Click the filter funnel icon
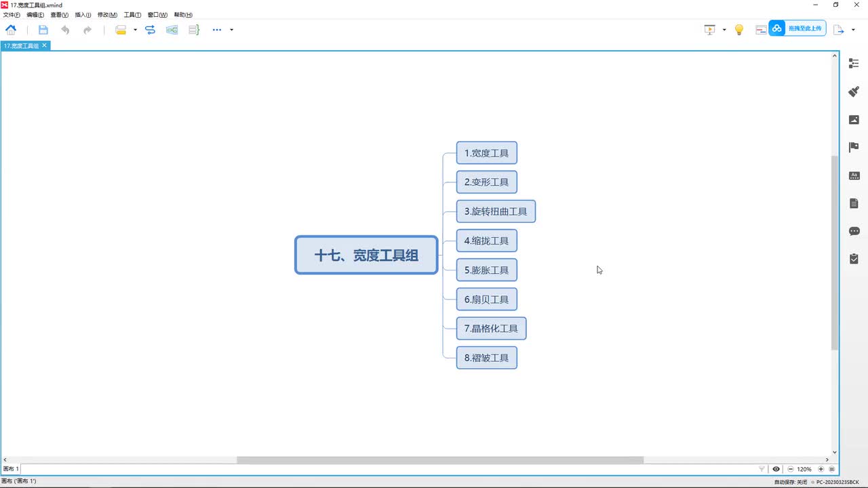 coord(762,469)
